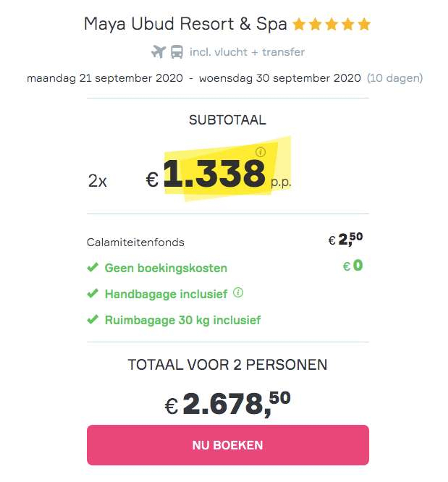Open info icon above the 1.338 price
The width and height of the screenshot is (448, 482).
[x=261, y=152]
